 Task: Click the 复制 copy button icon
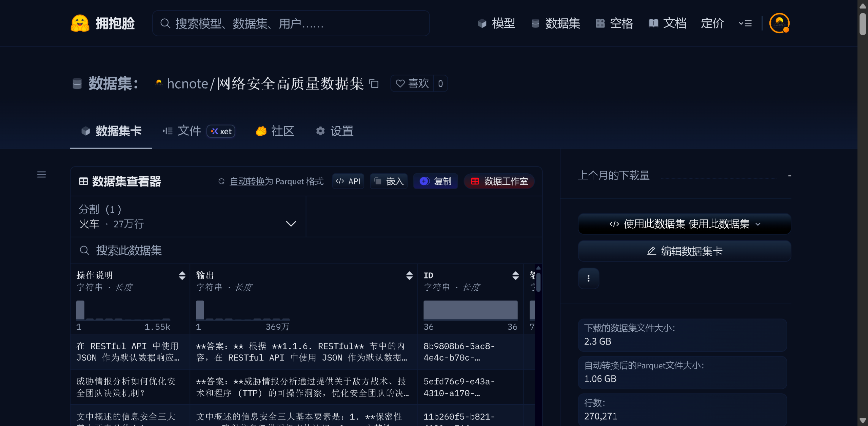(424, 181)
